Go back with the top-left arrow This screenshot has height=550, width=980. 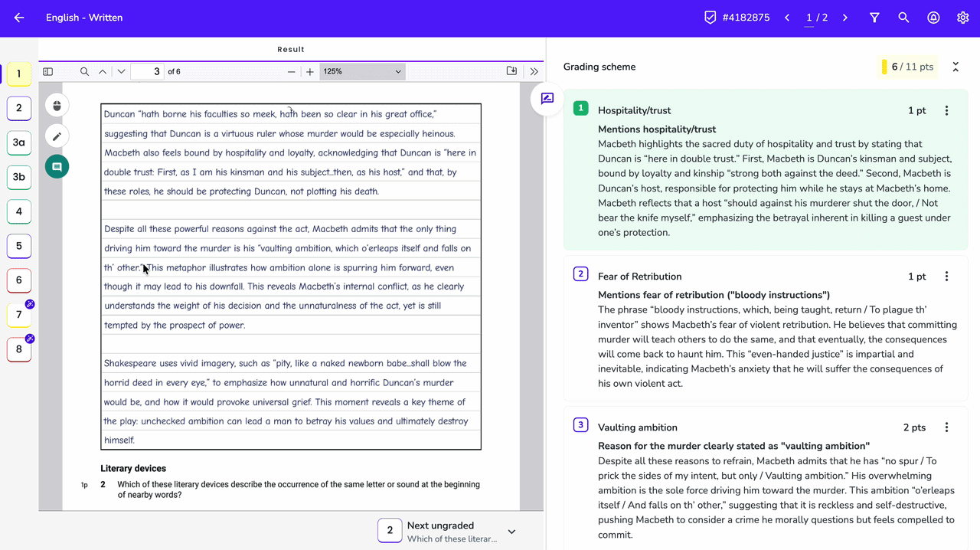point(19,18)
